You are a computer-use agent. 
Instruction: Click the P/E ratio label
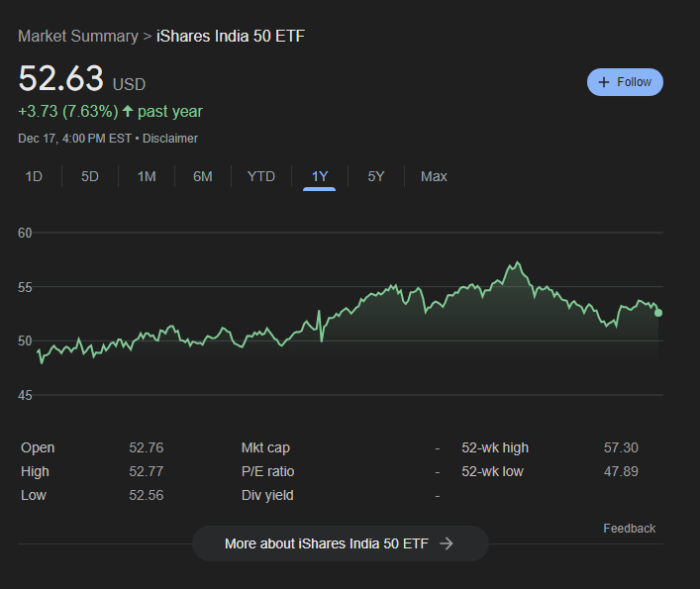268,471
